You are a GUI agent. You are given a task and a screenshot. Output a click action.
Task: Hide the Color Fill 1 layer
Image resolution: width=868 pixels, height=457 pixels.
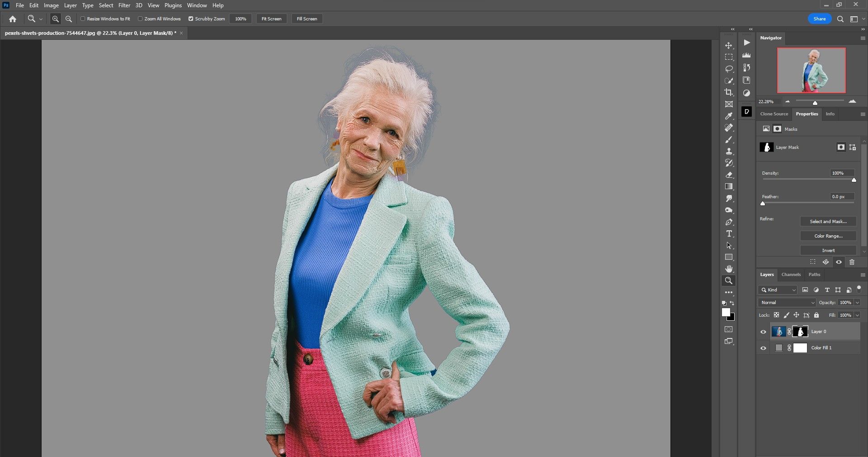pos(763,348)
